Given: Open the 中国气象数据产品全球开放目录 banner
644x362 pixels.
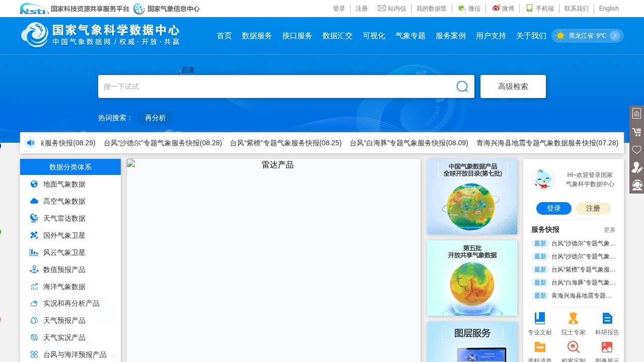Looking at the screenshot, I should click(x=472, y=197).
